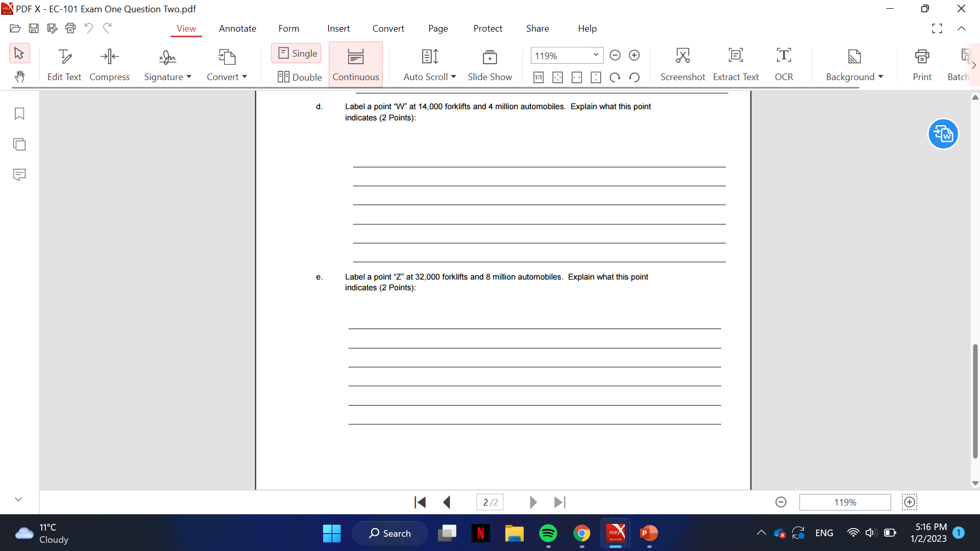Image resolution: width=980 pixels, height=551 pixels.
Task: Open the OCR tool
Action: point(784,63)
